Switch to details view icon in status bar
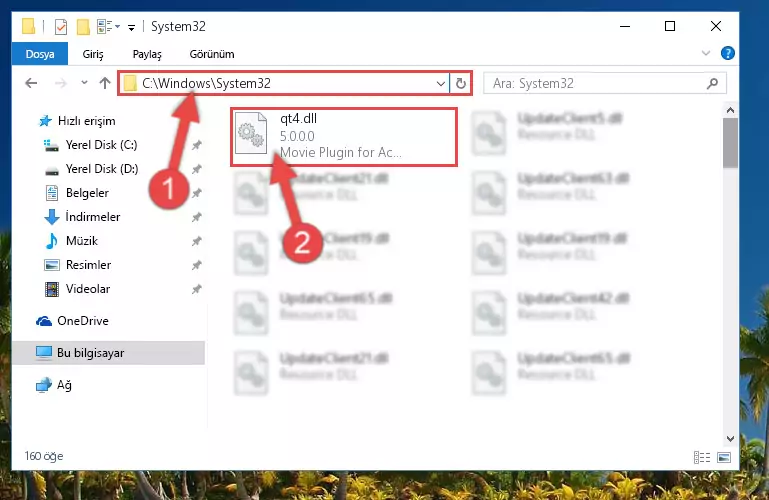Viewport: 769px width, 500px height. [x=702, y=457]
